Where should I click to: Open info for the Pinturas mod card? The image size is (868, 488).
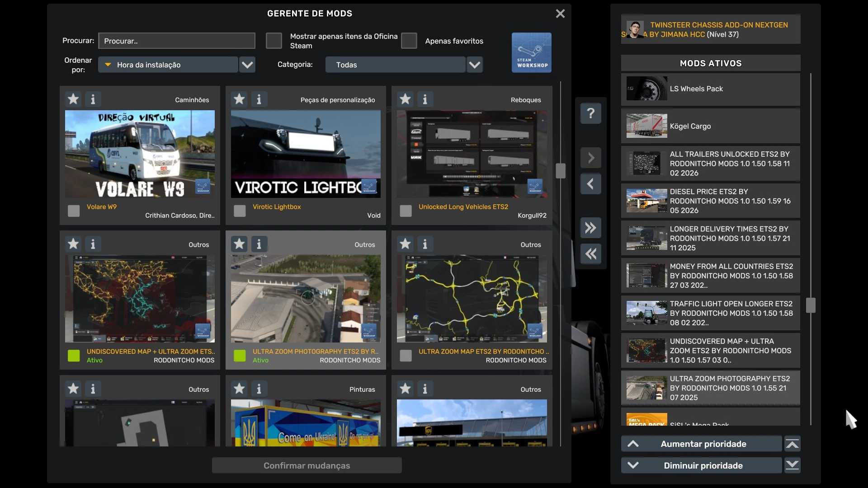point(259,389)
